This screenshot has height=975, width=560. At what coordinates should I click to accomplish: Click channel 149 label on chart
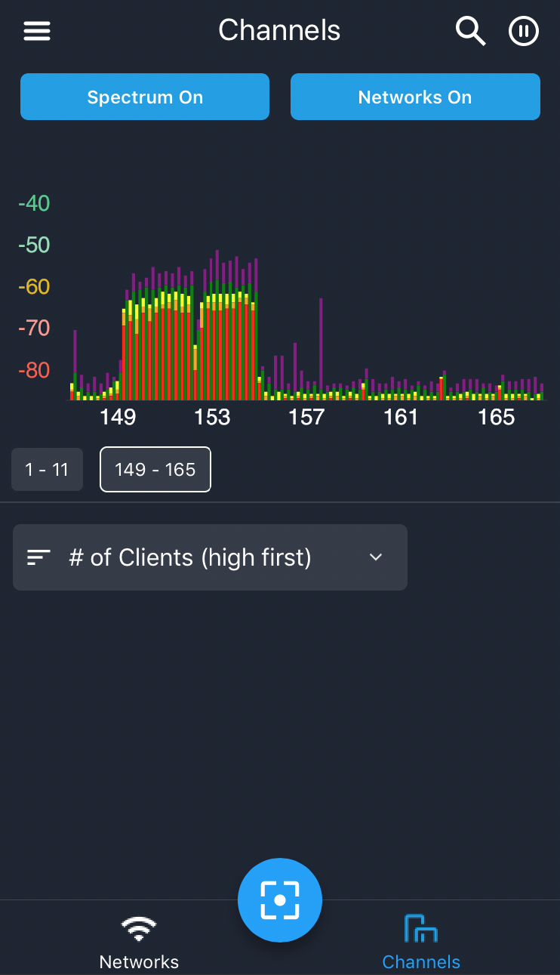tap(118, 417)
